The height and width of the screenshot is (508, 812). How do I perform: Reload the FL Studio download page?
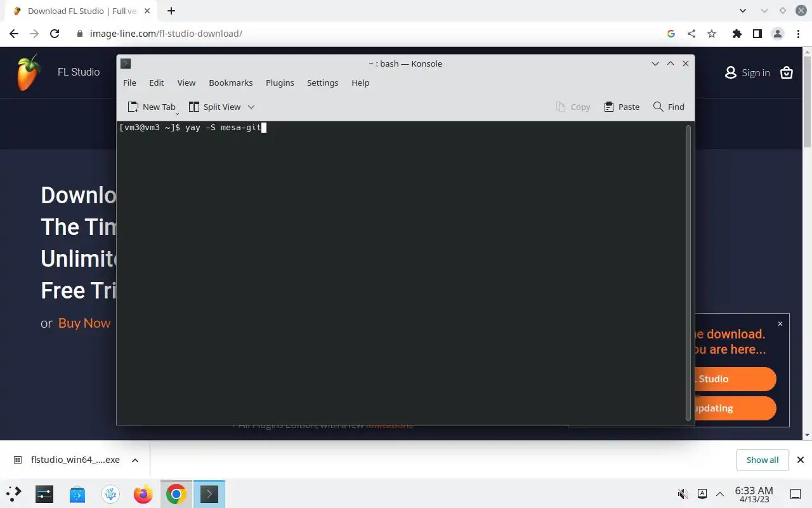55,34
